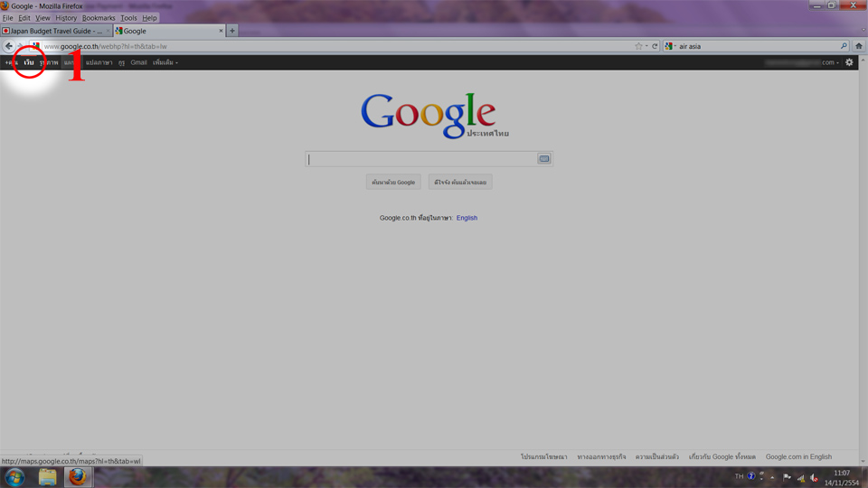Open search engine selector dropdown
Screen dimensions: 868x488
tap(670, 46)
